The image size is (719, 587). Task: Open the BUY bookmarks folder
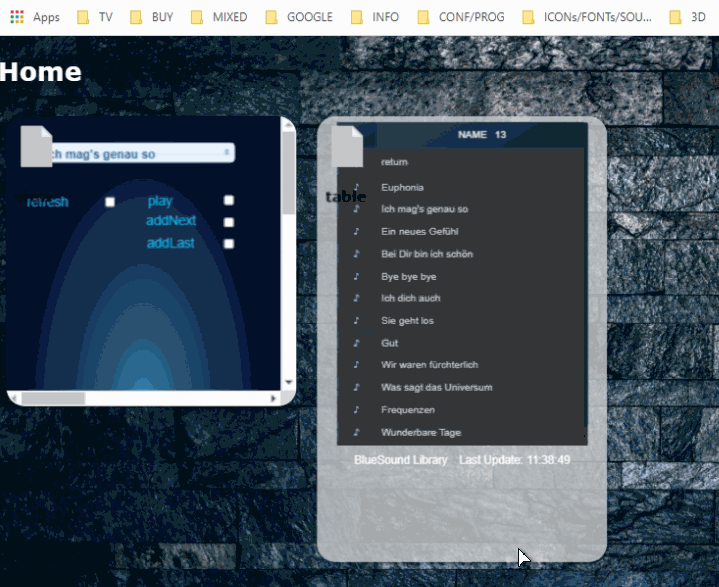click(151, 17)
